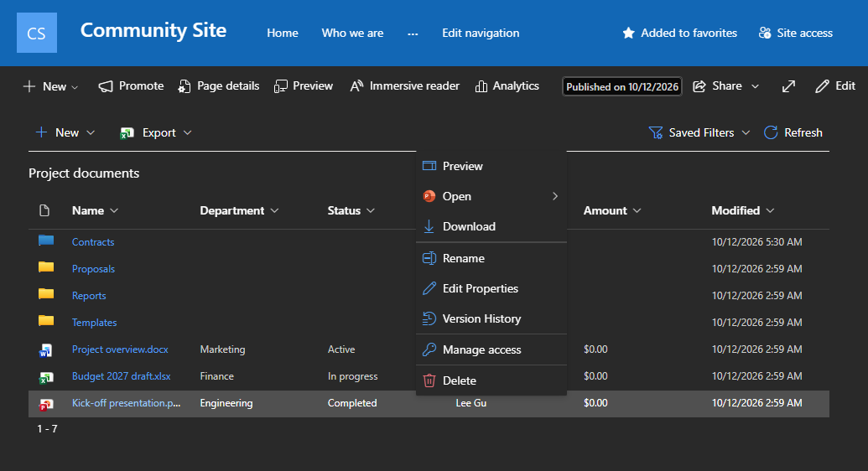Click the Project documents heading
This screenshot has height=471, width=868.
[x=84, y=173]
